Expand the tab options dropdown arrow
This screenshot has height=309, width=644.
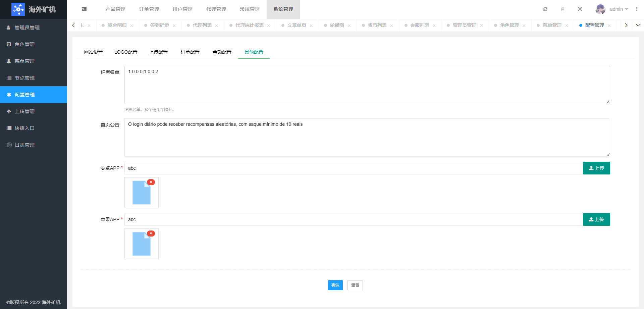pos(638,25)
